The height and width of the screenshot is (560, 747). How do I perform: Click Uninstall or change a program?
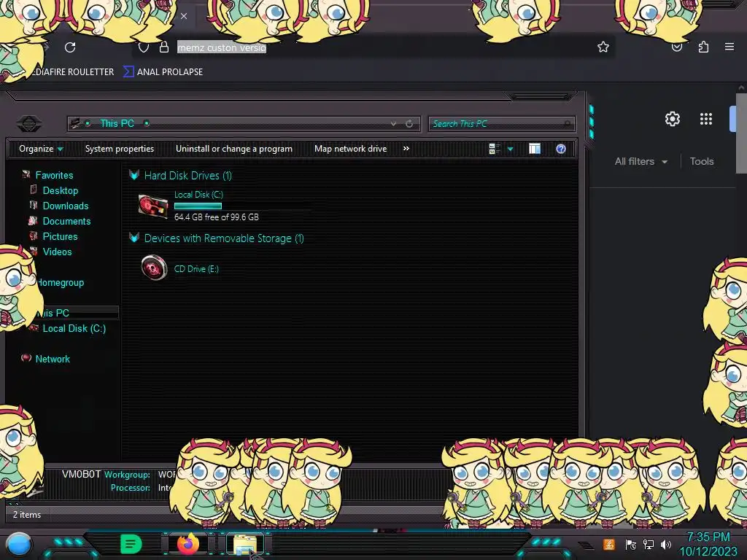click(x=234, y=149)
